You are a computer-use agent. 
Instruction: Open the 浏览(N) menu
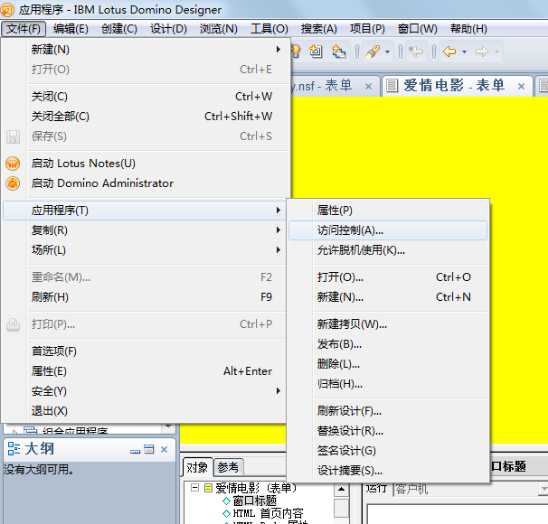click(x=218, y=28)
